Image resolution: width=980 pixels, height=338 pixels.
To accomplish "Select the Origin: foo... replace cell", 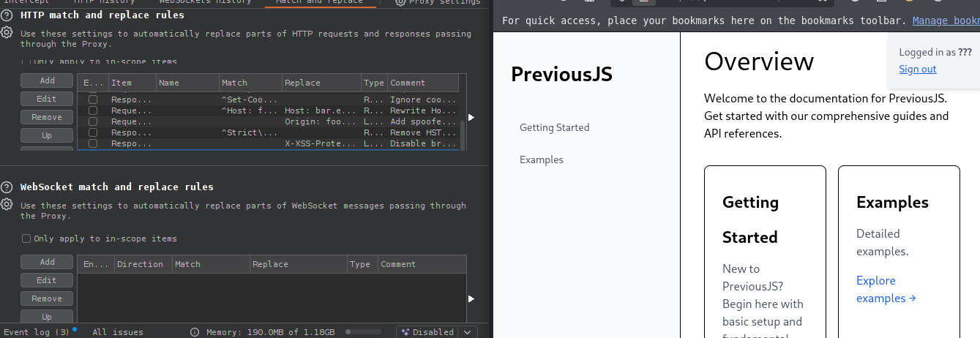I will click(321, 121).
